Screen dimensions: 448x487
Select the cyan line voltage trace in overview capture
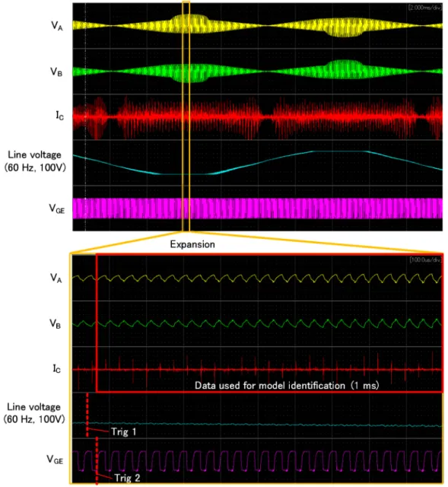257,162
